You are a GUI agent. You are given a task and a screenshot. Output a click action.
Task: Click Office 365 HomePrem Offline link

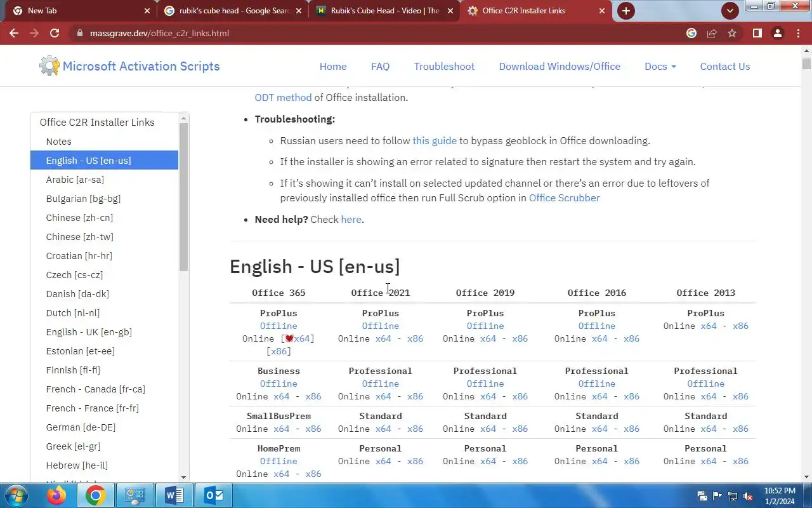[x=278, y=461]
